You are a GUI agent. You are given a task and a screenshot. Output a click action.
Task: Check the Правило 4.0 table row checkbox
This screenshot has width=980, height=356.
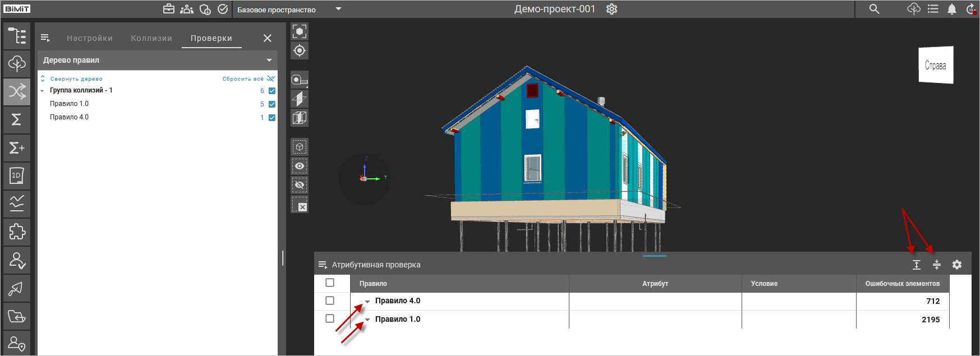click(x=330, y=301)
